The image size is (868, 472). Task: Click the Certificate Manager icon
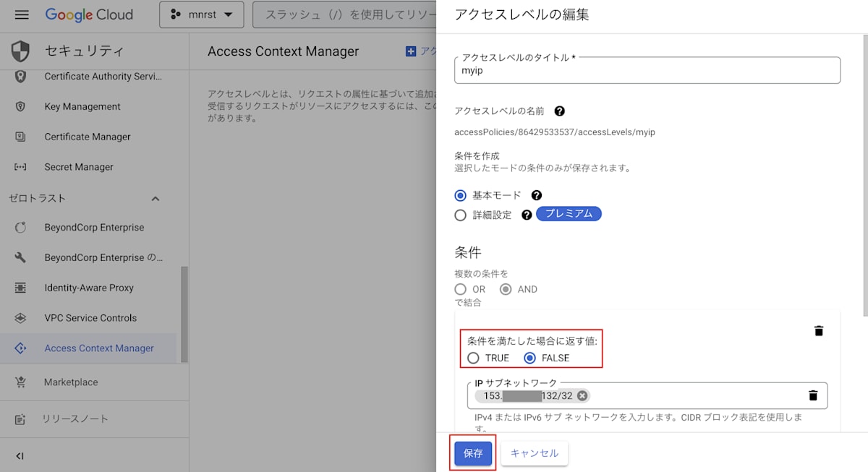(20, 137)
